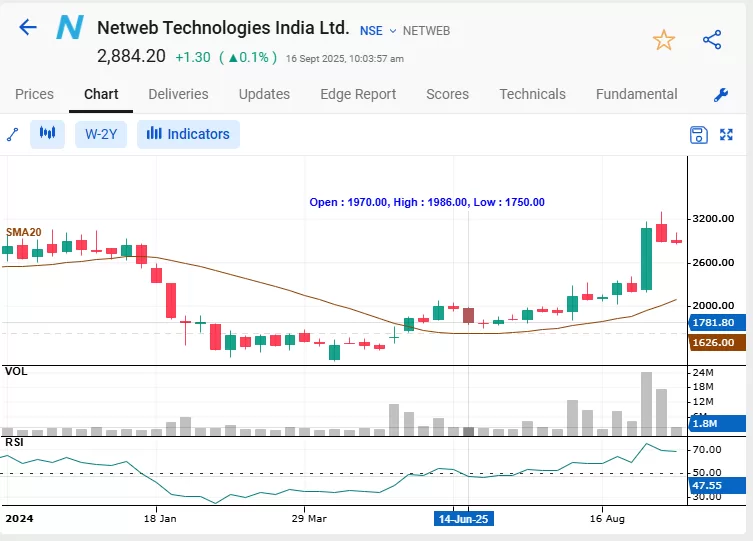Click the 2,884.20 current price
753x541 pixels.
pyautogui.click(x=131, y=56)
